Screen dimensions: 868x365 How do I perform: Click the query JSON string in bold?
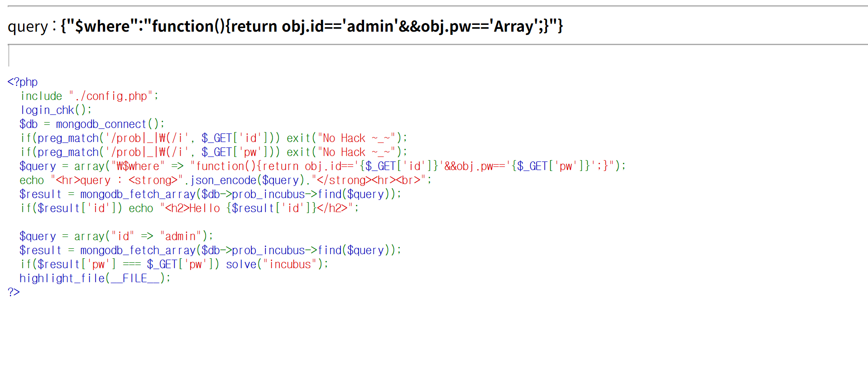(x=312, y=26)
